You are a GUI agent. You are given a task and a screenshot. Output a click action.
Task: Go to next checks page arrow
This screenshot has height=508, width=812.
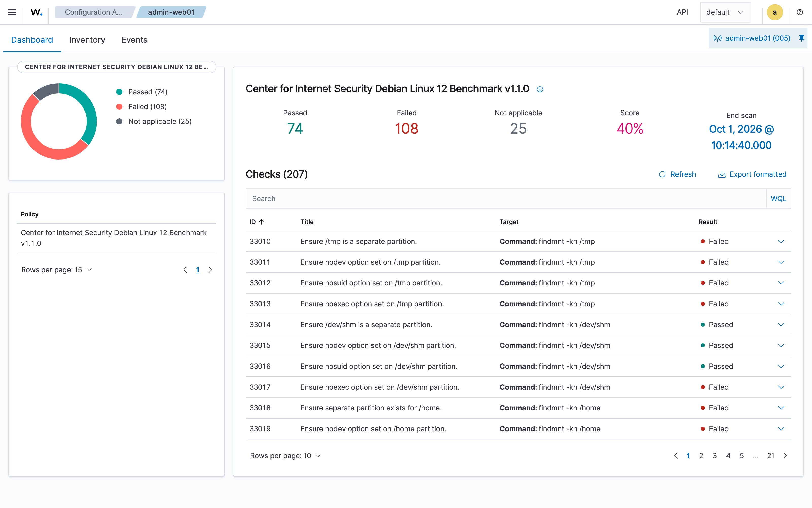[785, 456]
